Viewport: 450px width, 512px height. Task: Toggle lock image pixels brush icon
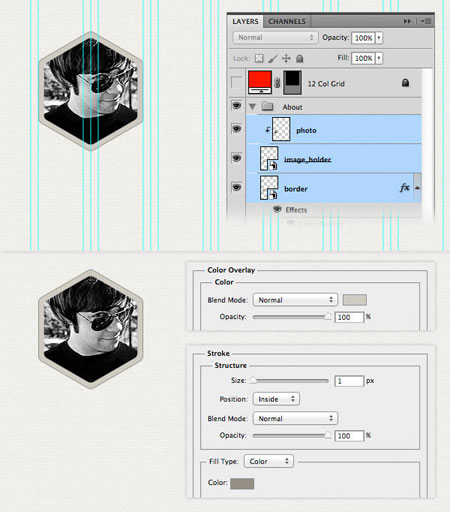click(273, 59)
